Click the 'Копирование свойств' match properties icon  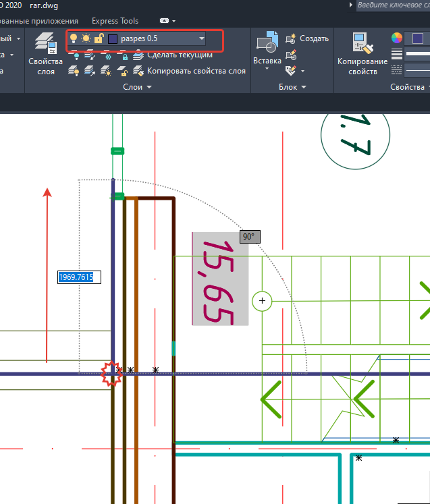362,43
